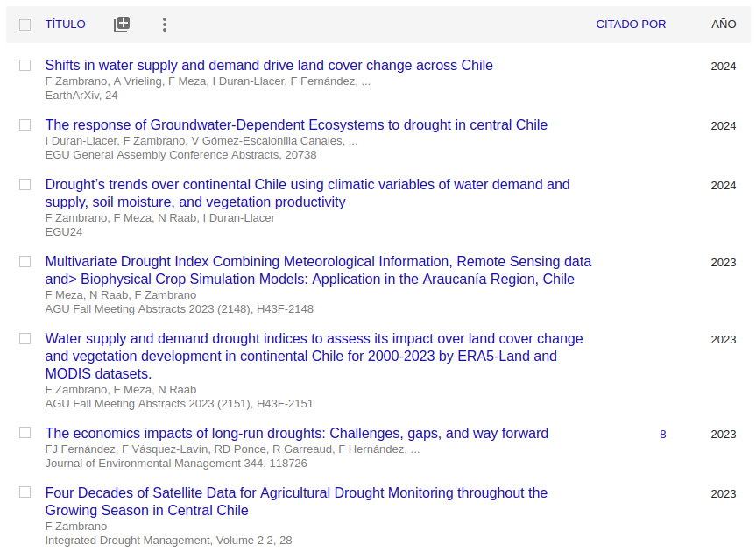Open "Four Decades of Satellite Data" article

point(296,493)
